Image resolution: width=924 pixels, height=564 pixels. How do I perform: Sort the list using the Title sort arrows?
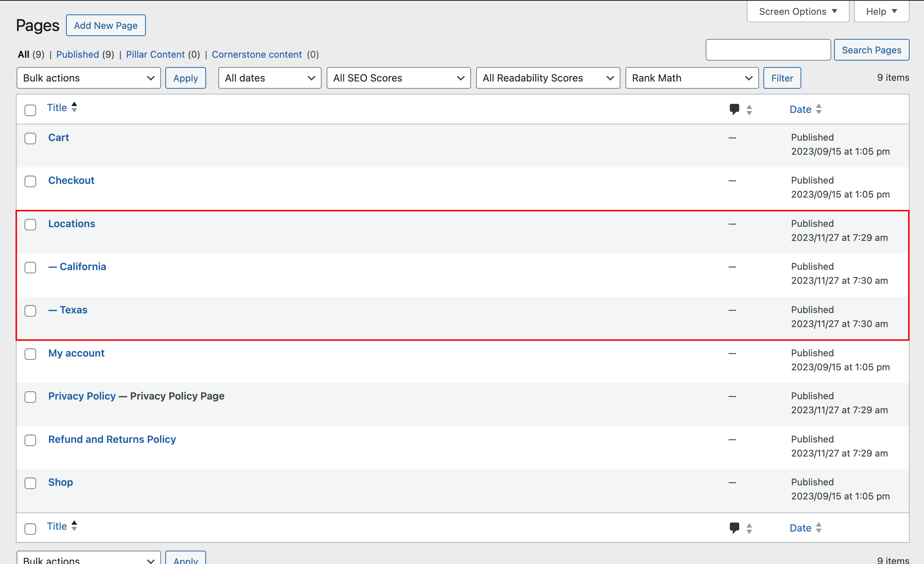pos(74,107)
